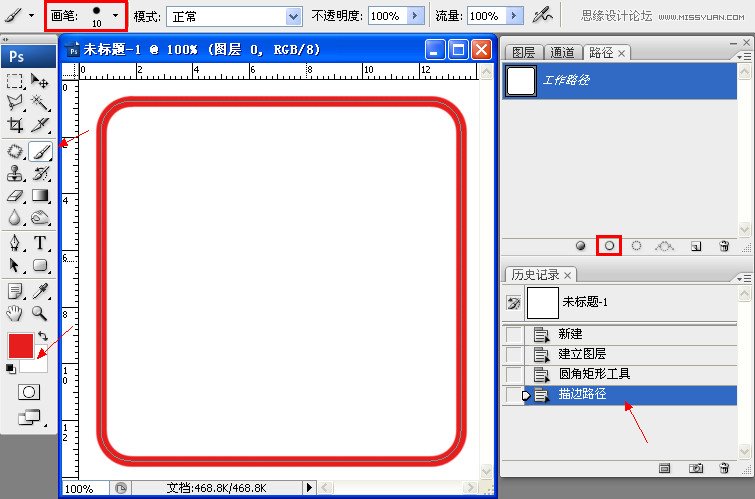Select the Blur tool
The width and height of the screenshot is (755, 499).
(15, 218)
